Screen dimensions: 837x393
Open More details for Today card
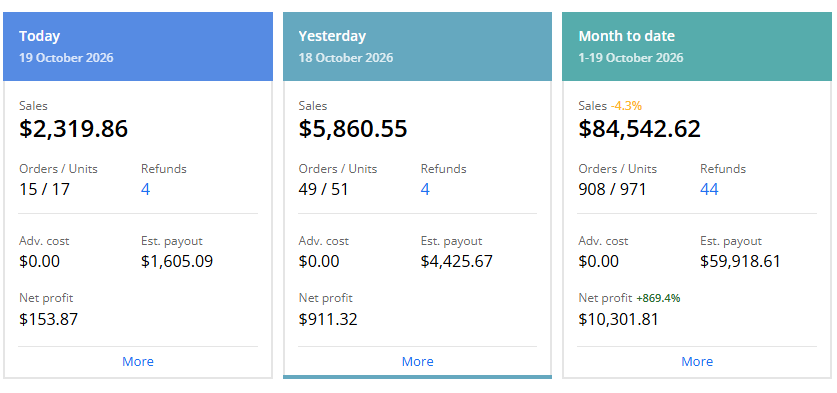pos(138,361)
